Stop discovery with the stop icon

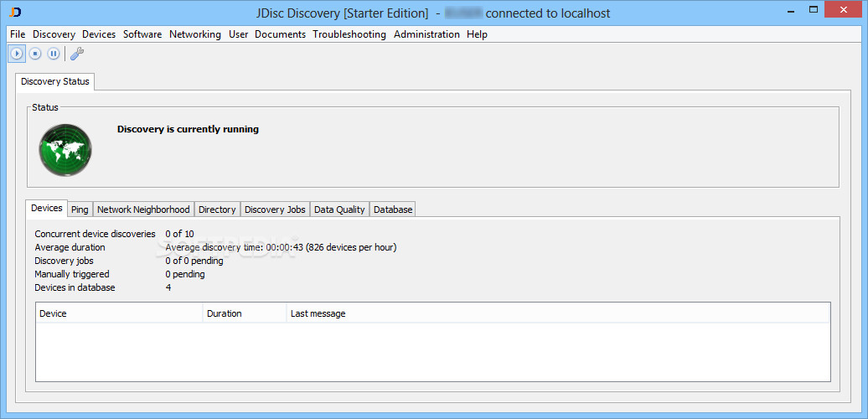(x=35, y=54)
